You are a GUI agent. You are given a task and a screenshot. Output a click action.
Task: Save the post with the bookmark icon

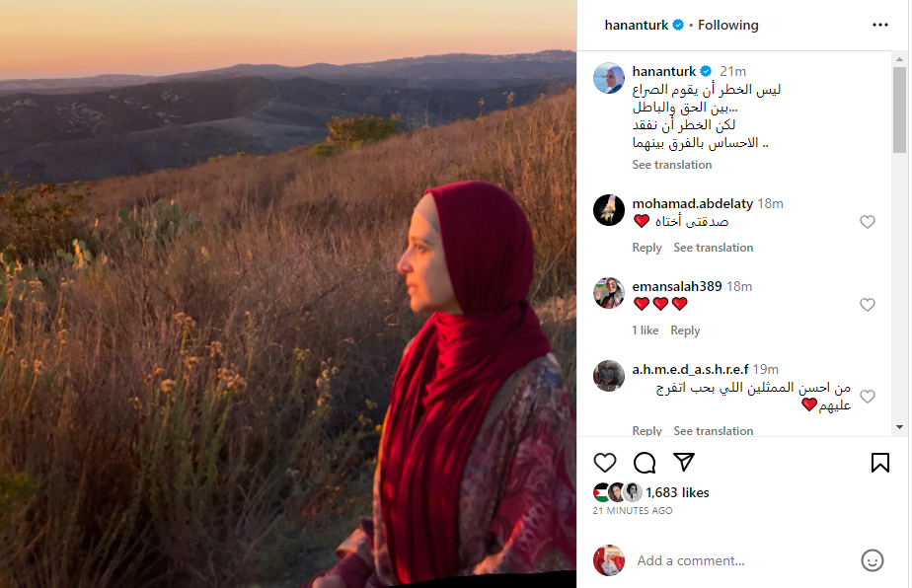coord(880,463)
